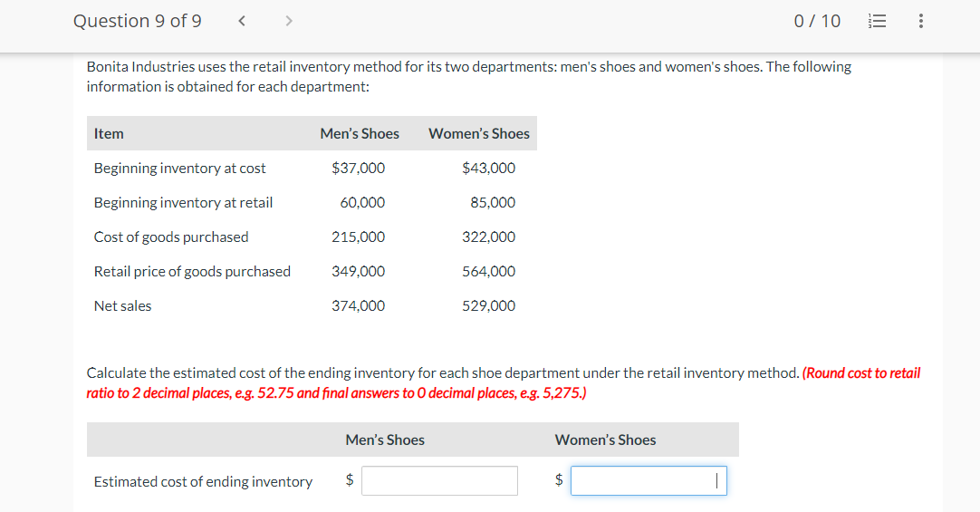The image size is (980, 512).
Task: Click the 529,000 women's net sales value
Action: click(488, 306)
